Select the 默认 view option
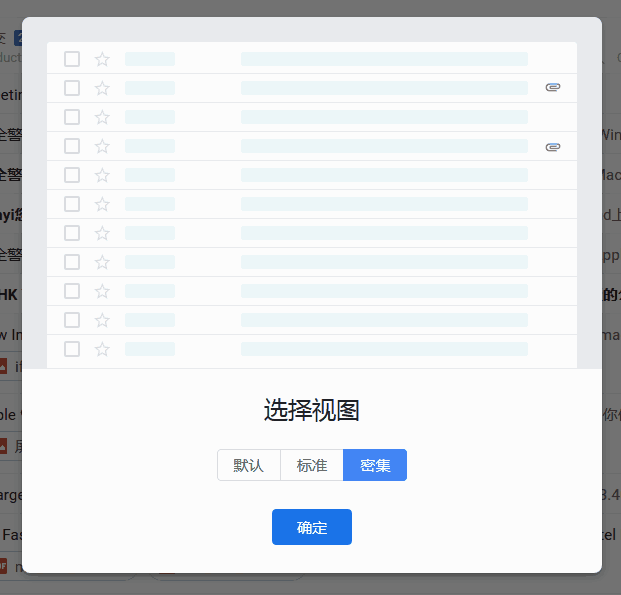The height and width of the screenshot is (595, 621). (249, 465)
